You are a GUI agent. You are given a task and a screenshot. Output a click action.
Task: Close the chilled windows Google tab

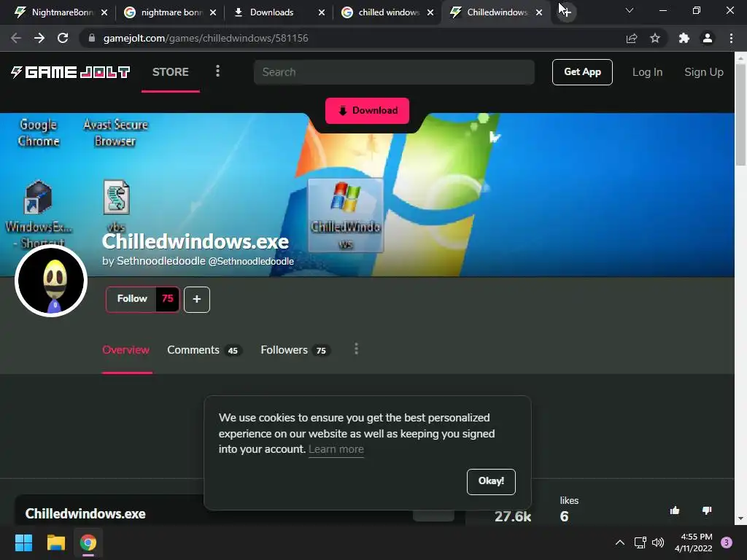[x=430, y=12]
